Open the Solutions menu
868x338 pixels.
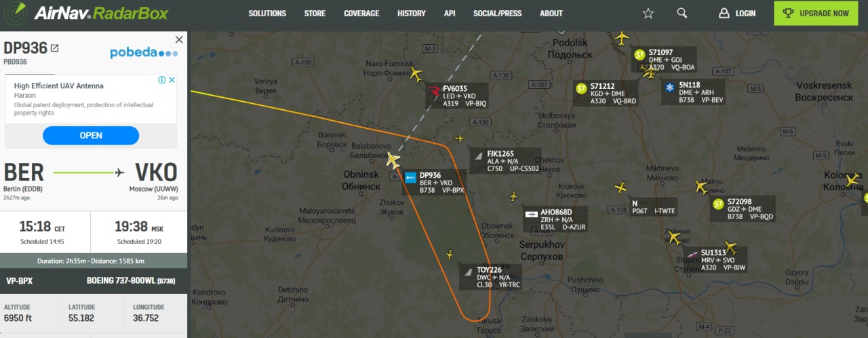click(x=267, y=14)
